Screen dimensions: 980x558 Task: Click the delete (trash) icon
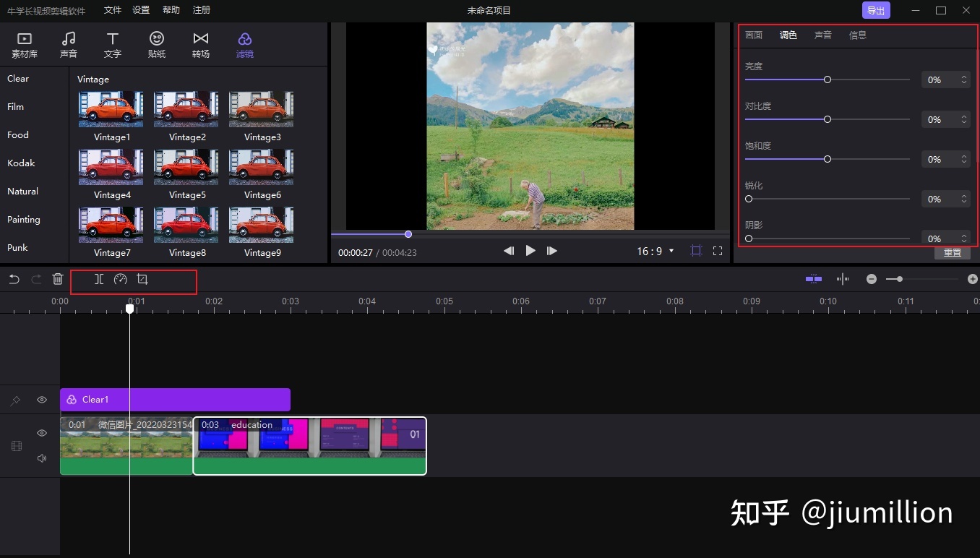click(x=58, y=279)
